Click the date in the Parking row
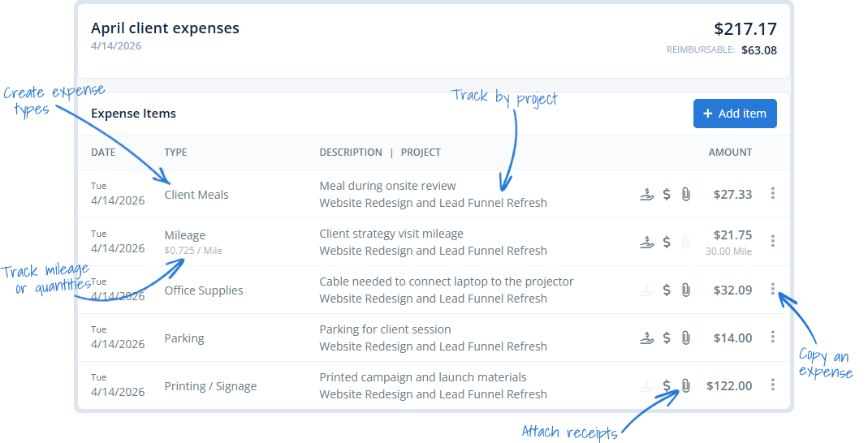 click(x=118, y=344)
